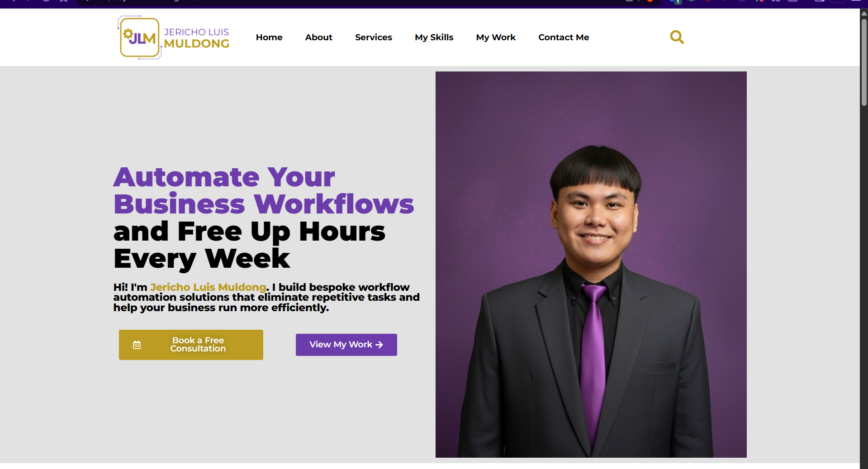Viewport: 868px width, 469px height.
Task: Click the scrollbar up arrow
Action: pos(864,14)
